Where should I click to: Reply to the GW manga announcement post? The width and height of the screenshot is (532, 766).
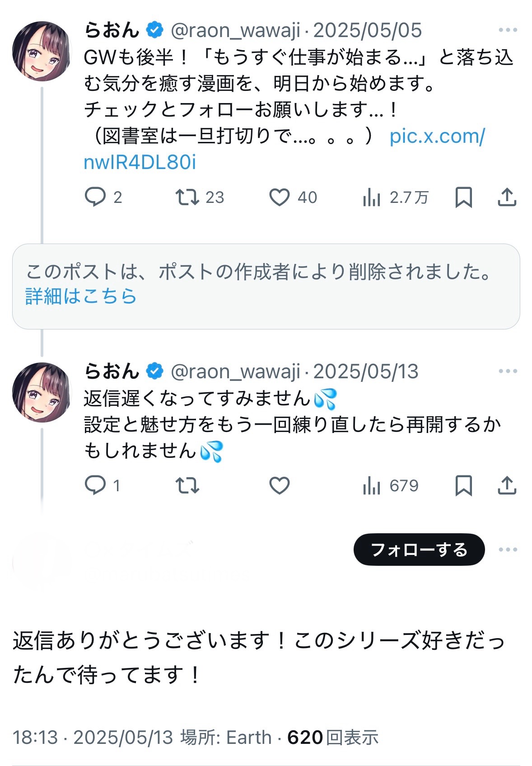[x=95, y=197]
